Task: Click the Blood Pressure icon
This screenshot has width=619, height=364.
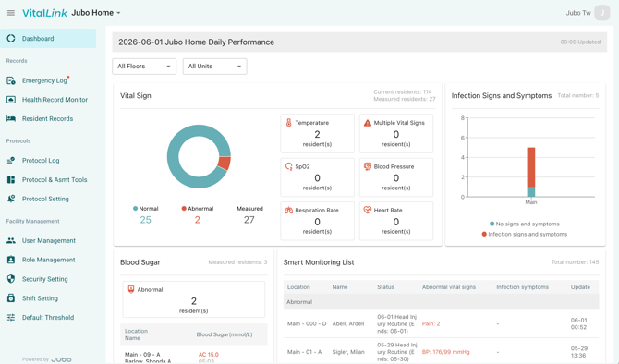Action: click(x=368, y=166)
